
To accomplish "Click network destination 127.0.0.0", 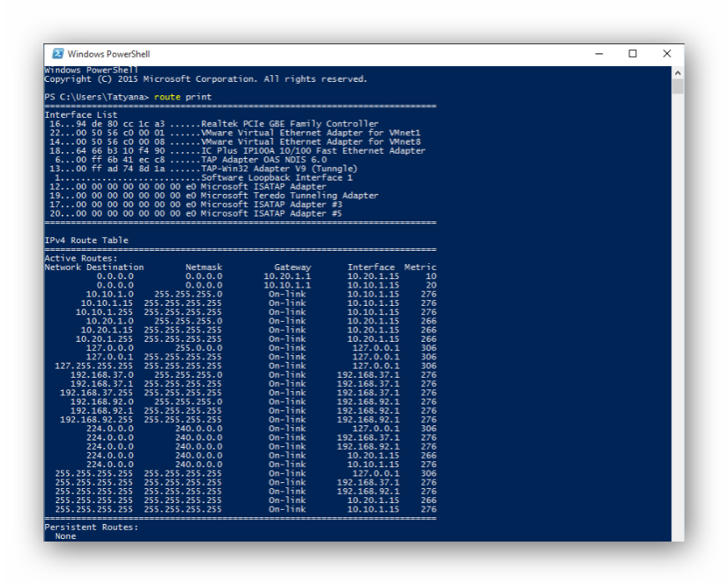I will pyautogui.click(x=109, y=348).
